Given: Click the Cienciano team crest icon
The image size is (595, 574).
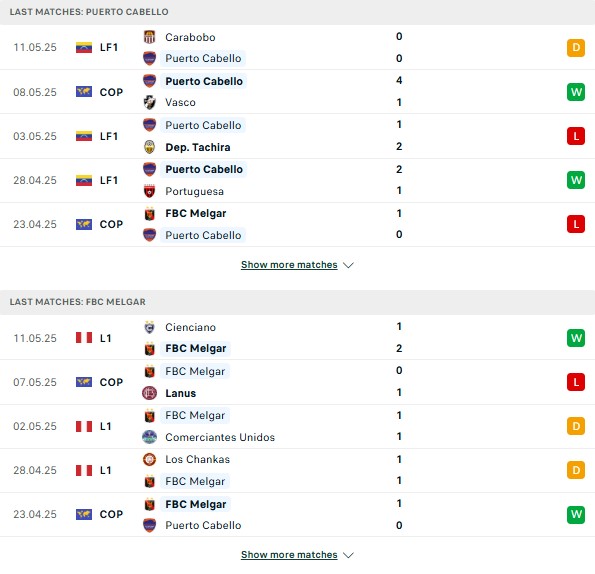Looking at the screenshot, I should coord(150,327).
